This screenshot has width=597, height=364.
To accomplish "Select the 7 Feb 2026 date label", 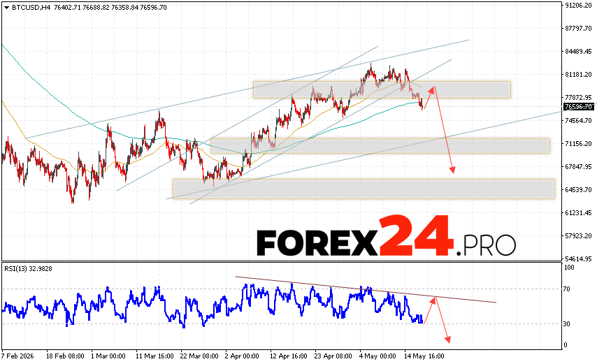I will pos(17,356).
